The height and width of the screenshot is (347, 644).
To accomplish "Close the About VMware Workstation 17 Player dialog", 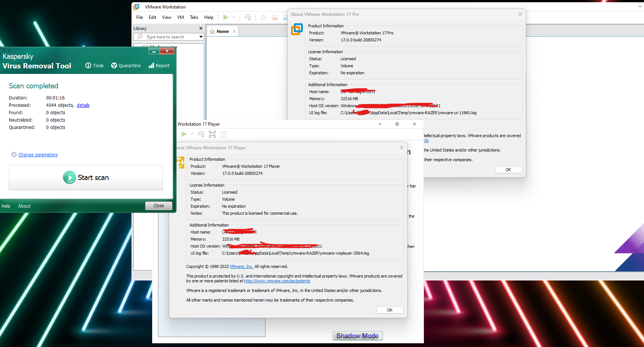I will click(x=401, y=147).
